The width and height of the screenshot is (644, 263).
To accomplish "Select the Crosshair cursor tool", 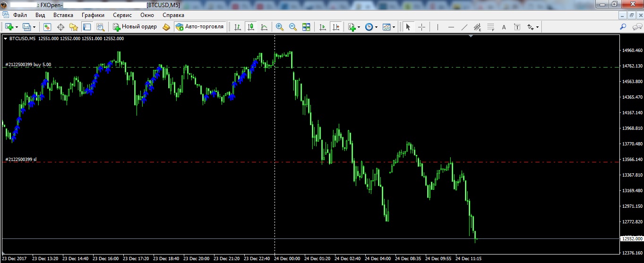I will tap(421, 27).
